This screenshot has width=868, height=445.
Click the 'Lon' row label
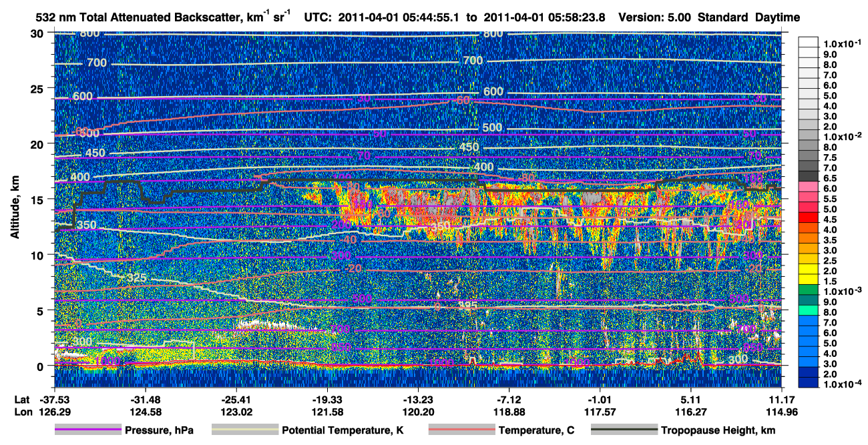(22, 412)
